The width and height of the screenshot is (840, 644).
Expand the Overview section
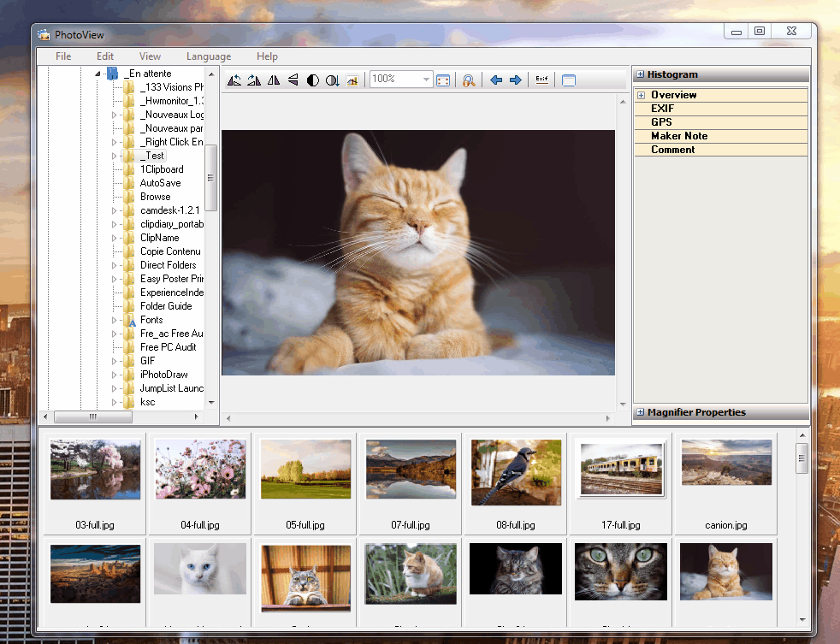coord(640,95)
